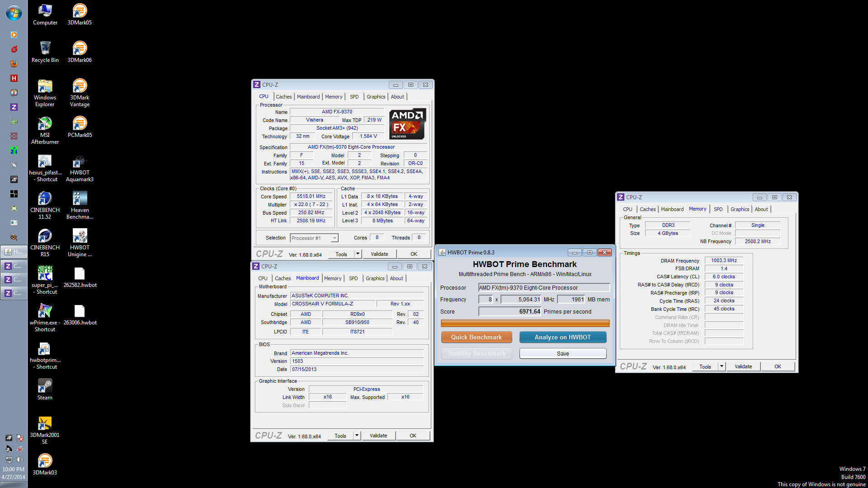This screenshot has height=488, width=868.
Task: Click Validate in CPU-Z Memory window
Action: coord(743,366)
